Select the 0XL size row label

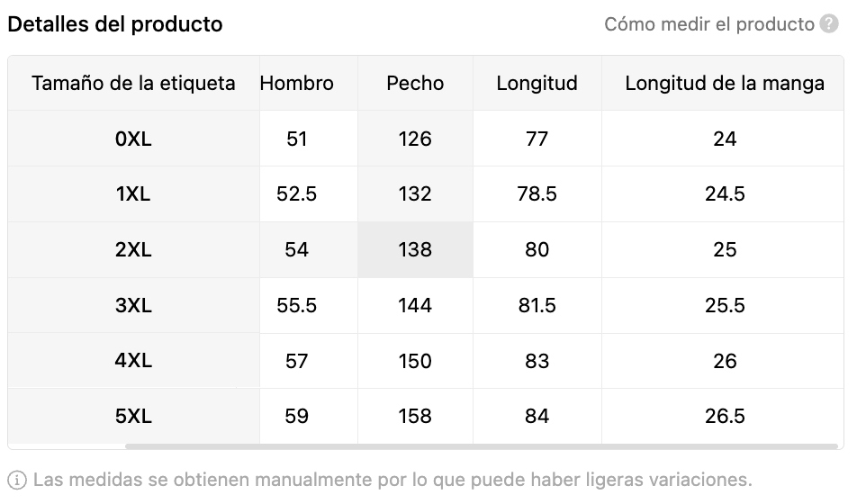pos(133,139)
